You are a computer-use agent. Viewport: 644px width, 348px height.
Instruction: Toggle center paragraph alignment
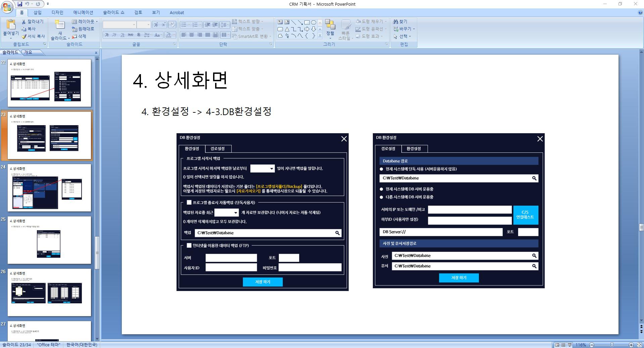(x=192, y=35)
